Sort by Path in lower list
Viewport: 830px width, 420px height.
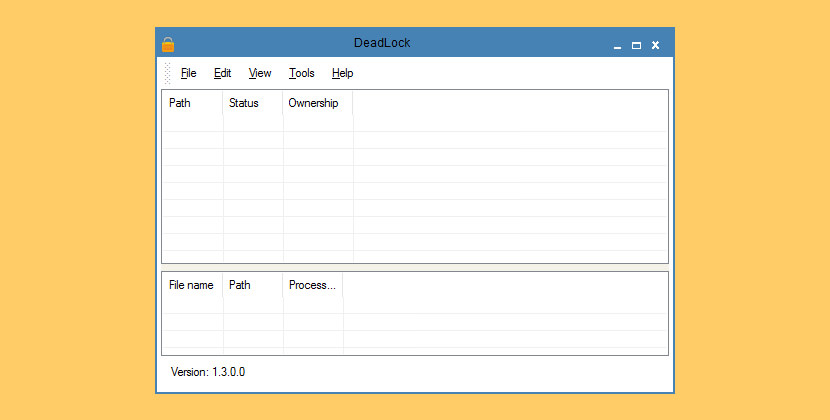click(253, 285)
